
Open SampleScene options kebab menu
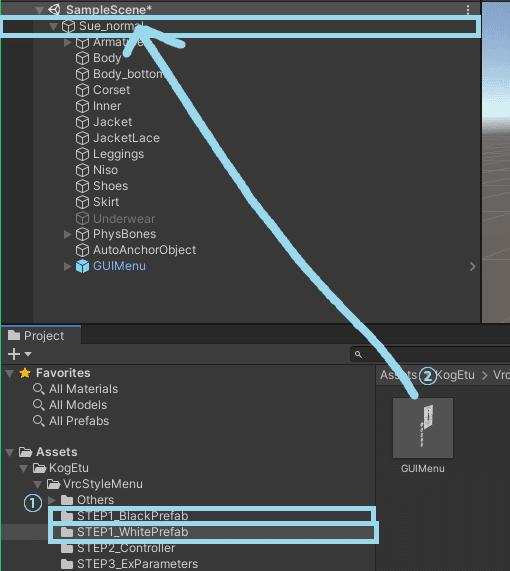pyautogui.click(x=468, y=10)
